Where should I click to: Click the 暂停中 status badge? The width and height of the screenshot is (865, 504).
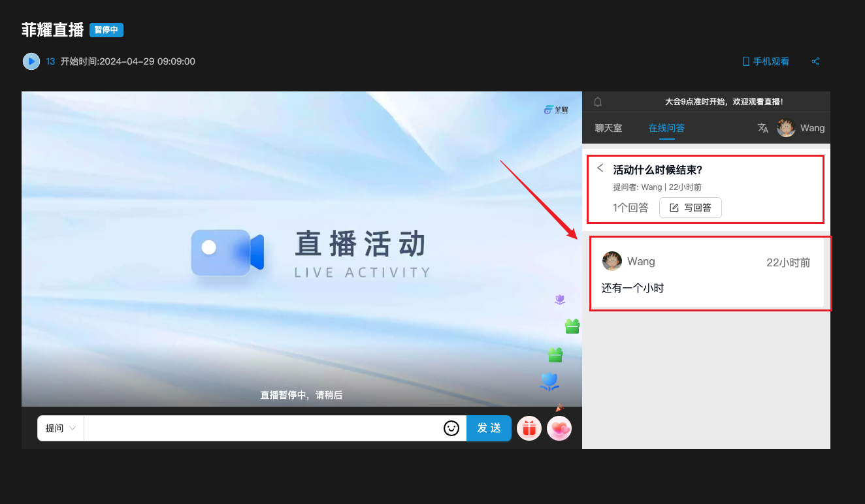[106, 30]
